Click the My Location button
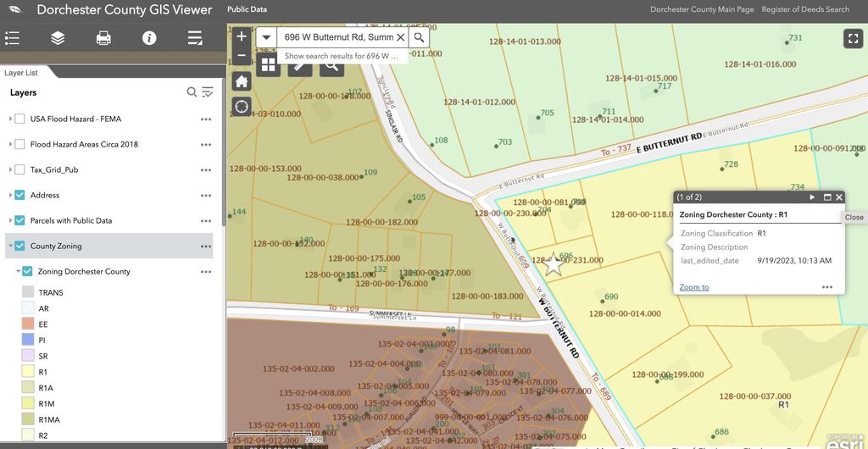 (242, 107)
